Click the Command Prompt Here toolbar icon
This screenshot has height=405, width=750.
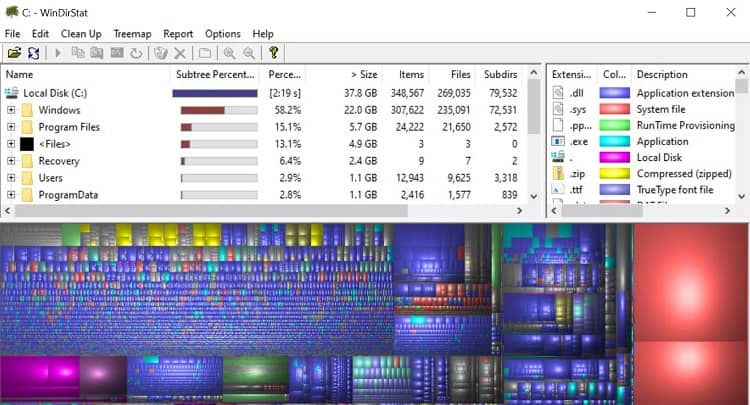tap(117, 53)
